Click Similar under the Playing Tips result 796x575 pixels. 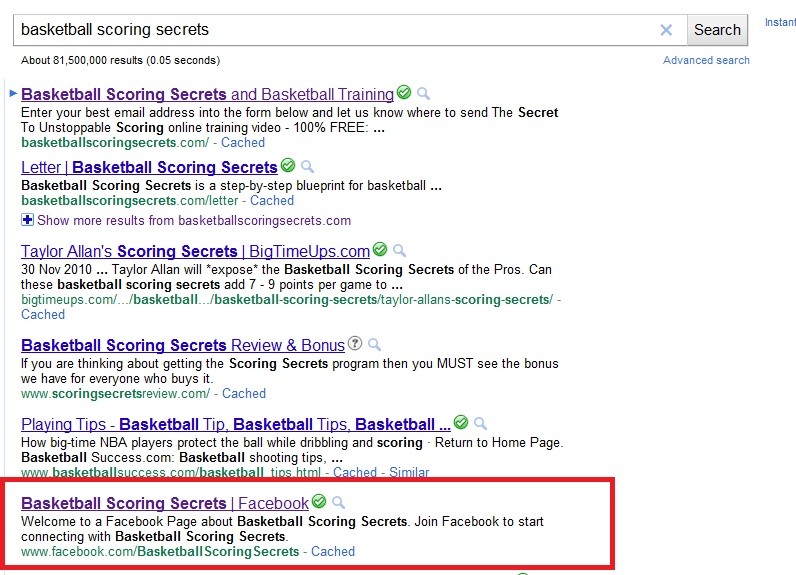pos(409,472)
